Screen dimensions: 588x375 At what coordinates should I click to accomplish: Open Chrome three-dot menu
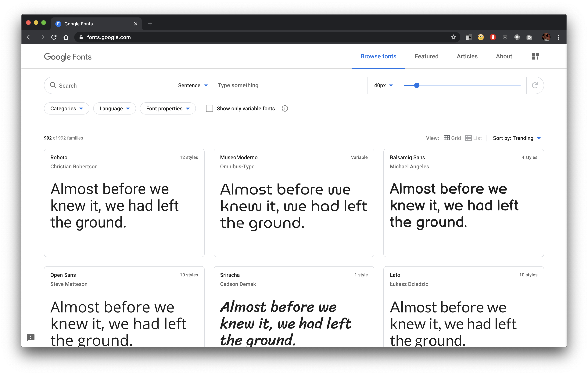tap(558, 37)
